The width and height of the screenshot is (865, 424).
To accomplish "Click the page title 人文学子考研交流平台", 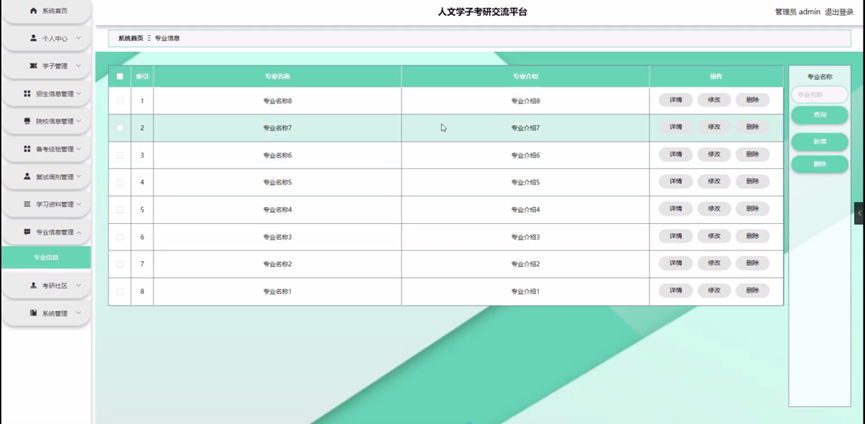I will 482,12.
